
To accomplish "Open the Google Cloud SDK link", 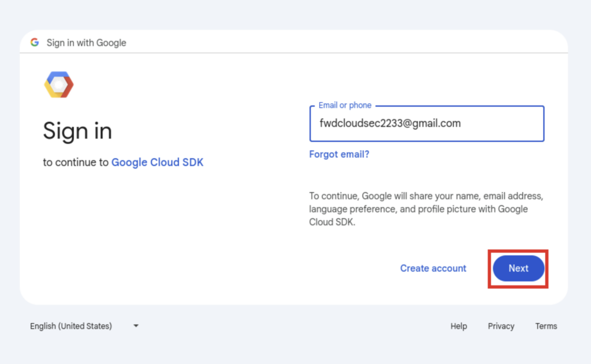I will [157, 162].
